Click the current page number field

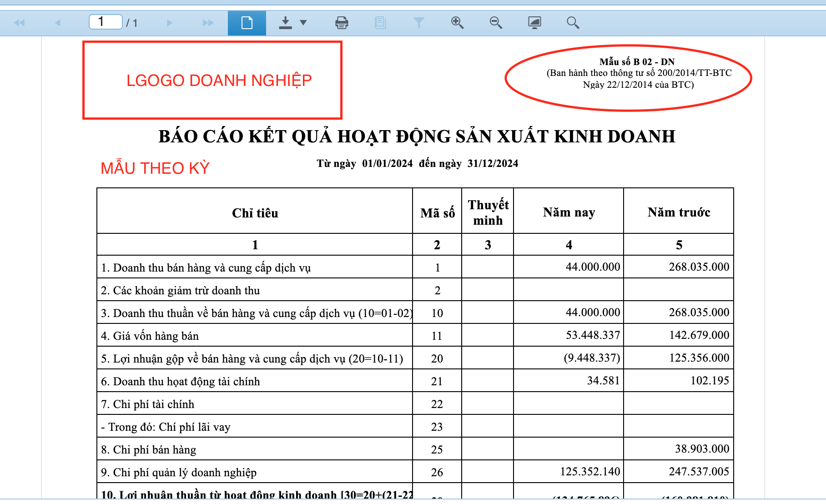pyautogui.click(x=106, y=22)
